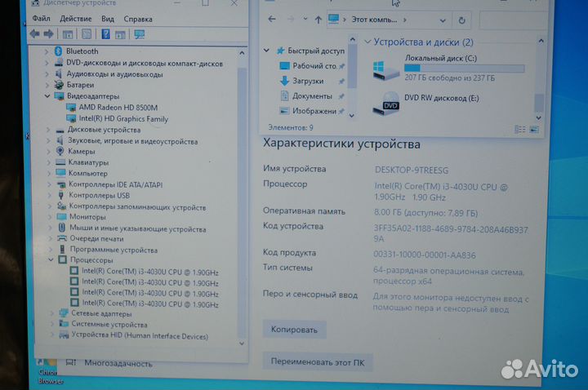Open Рабочий стол in quick access
Viewport: 588px width, 390px height.
pos(314,66)
